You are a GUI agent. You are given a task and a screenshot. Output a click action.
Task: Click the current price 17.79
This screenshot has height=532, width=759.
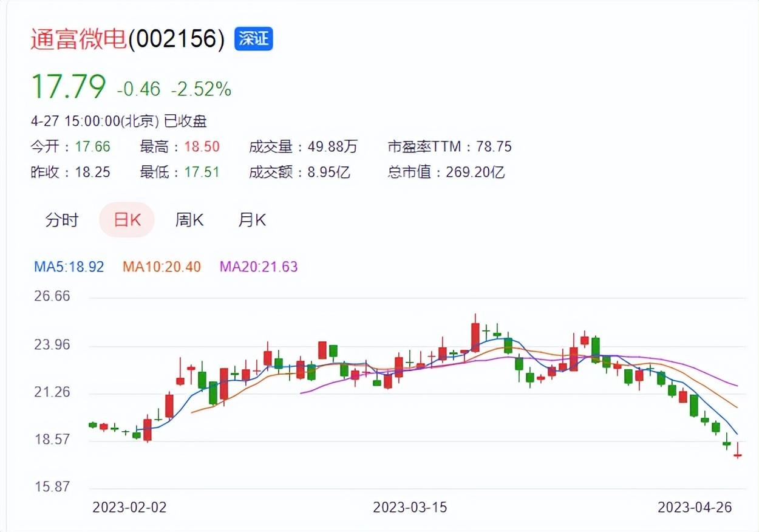tap(69, 86)
